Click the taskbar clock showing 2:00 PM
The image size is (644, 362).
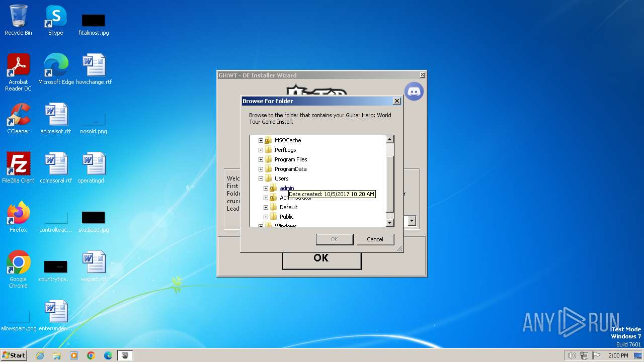[x=618, y=355]
